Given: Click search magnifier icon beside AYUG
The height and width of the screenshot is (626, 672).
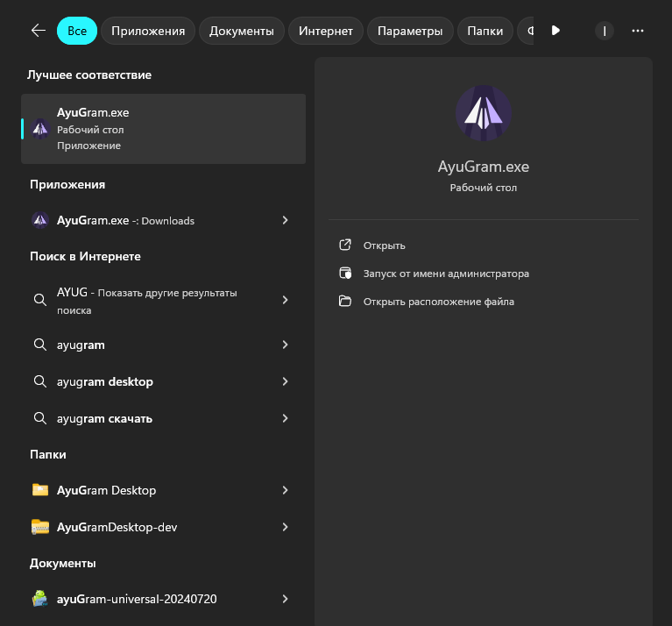Looking at the screenshot, I should coord(39,300).
